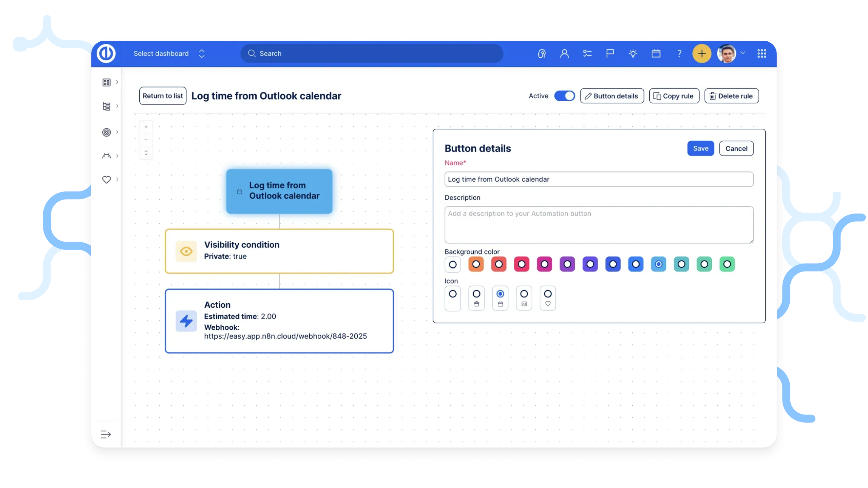Collapse the sidebar with bottom arrow
Viewport: 868px width, 488px height.
[x=105, y=434]
